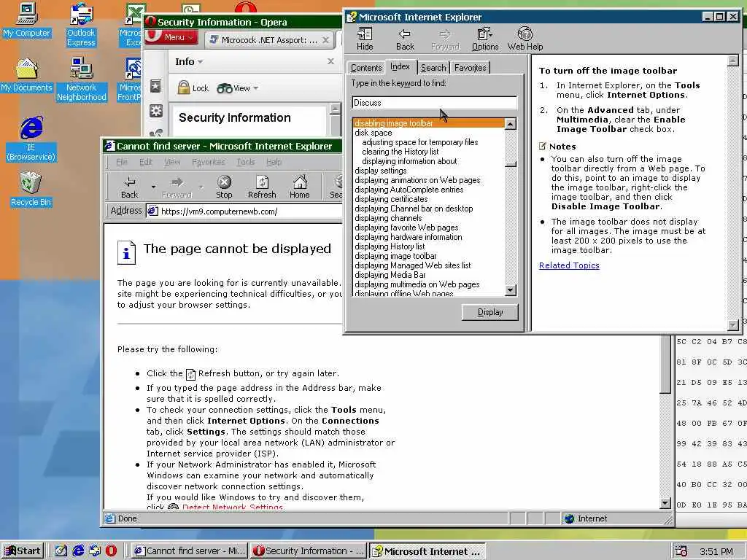Open Help menu in IE window

pyautogui.click(x=274, y=162)
